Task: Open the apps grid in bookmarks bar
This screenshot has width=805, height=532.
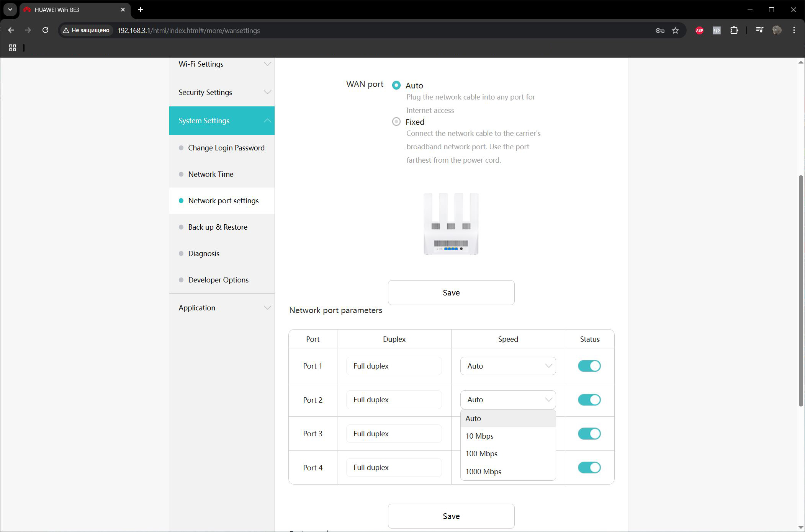Action: pos(13,48)
